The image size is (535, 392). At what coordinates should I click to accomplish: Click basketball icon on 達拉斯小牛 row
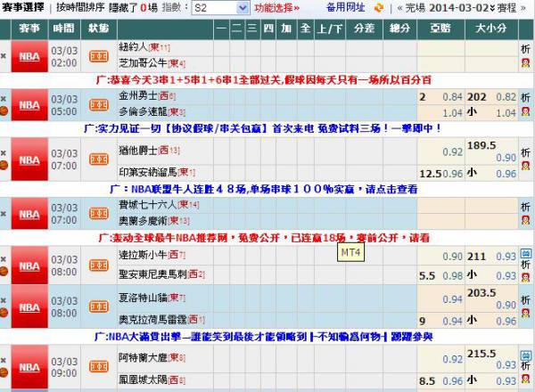tap(4, 272)
